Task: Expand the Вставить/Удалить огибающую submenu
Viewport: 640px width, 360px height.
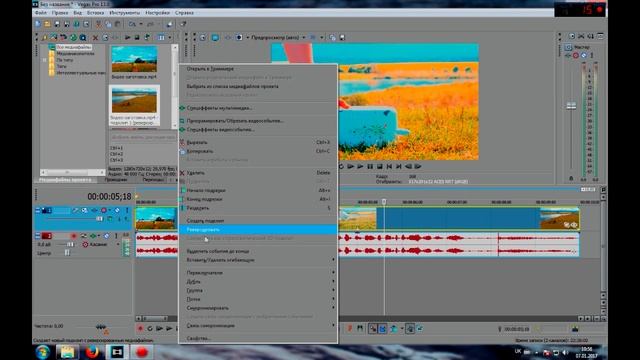Action: [x=258, y=260]
